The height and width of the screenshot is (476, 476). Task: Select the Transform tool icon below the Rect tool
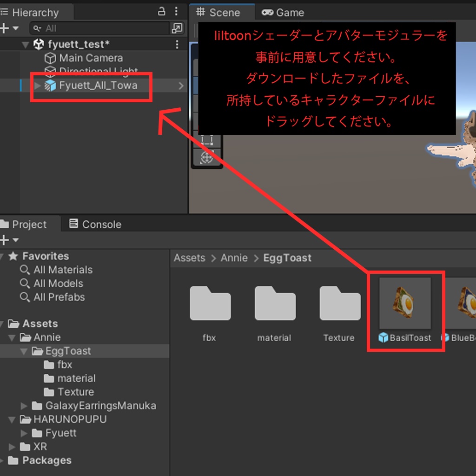pyautogui.click(x=207, y=157)
